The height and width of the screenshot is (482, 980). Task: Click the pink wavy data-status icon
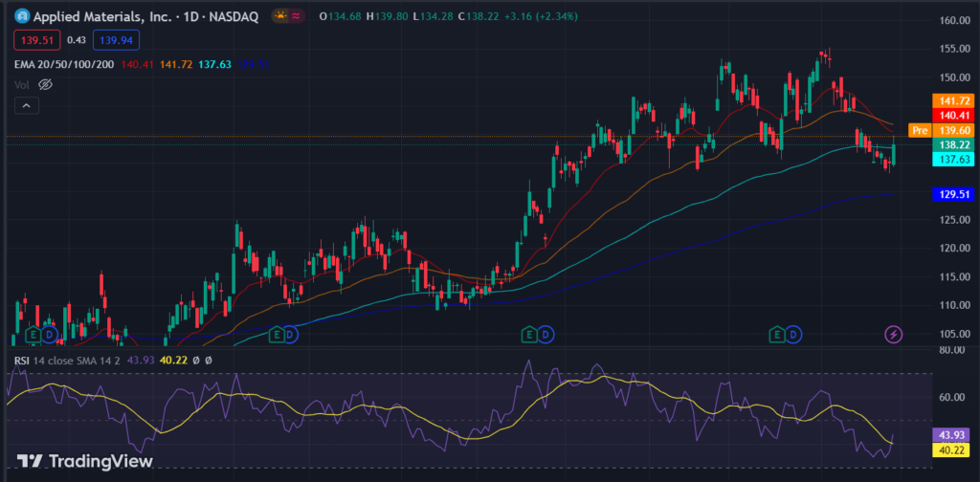(x=296, y=16)
